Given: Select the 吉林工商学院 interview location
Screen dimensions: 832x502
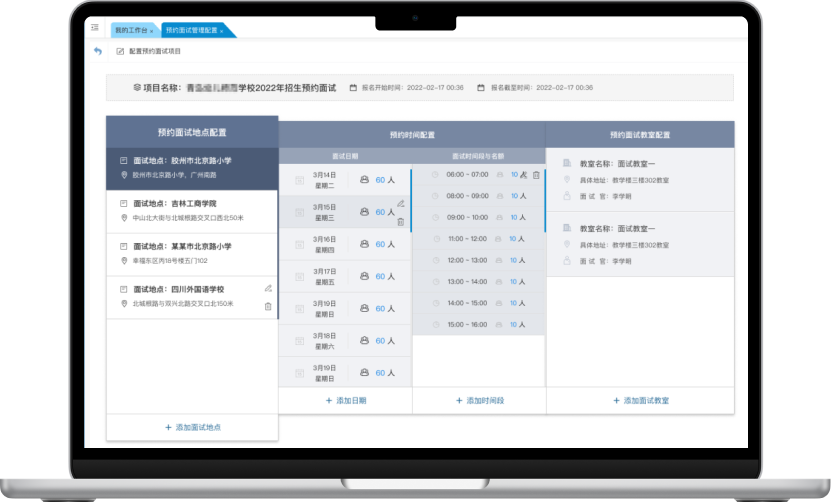Looking at the screenshot, I should tap(192, 210).
